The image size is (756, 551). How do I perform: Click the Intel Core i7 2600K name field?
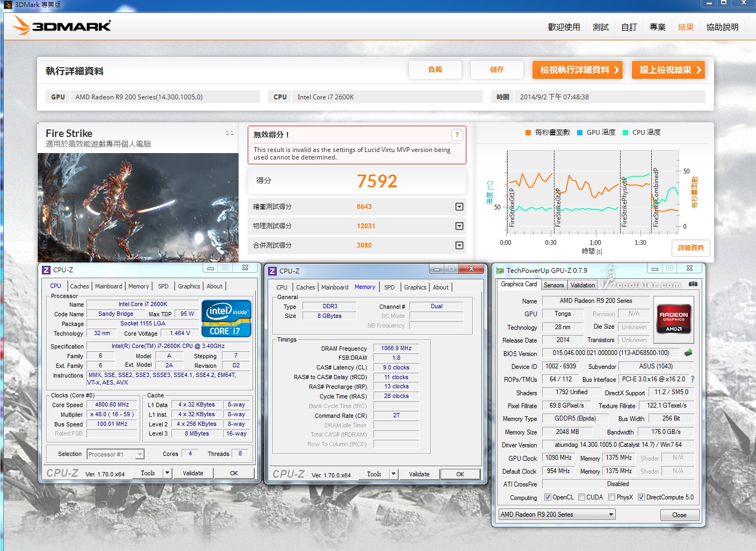click(x=142, y=304)
